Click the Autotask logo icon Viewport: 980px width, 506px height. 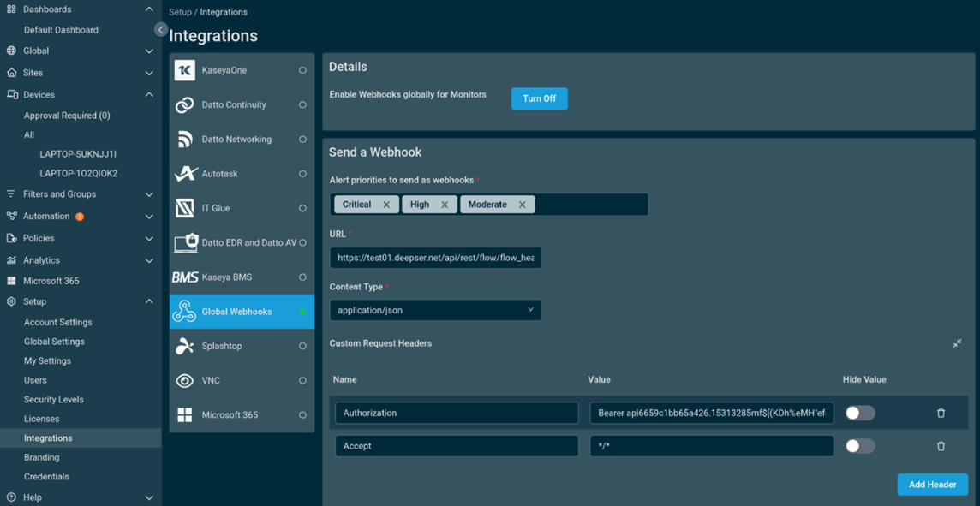pos(185,174)
